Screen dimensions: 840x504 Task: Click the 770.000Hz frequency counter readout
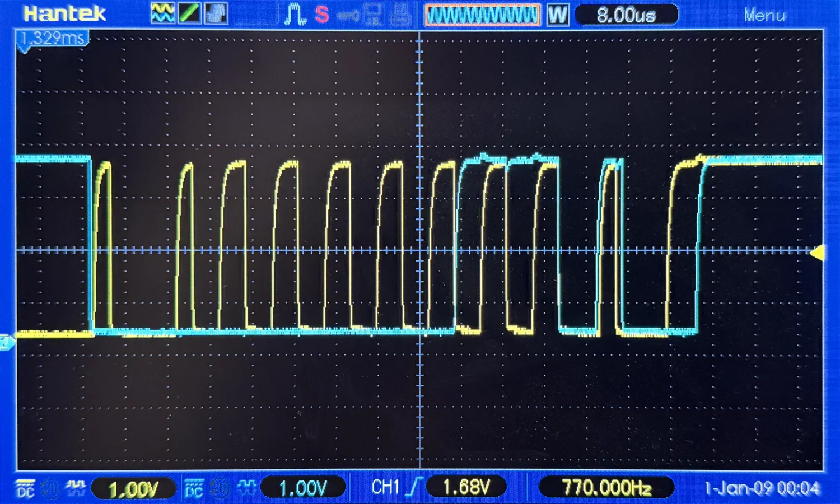coord(606,486)
